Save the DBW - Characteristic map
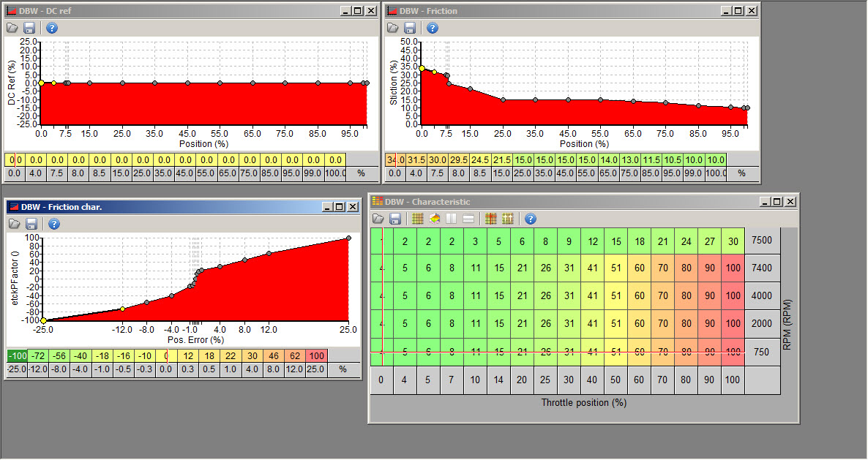Viewport: 868px width, 460px height. pos(395,219)
